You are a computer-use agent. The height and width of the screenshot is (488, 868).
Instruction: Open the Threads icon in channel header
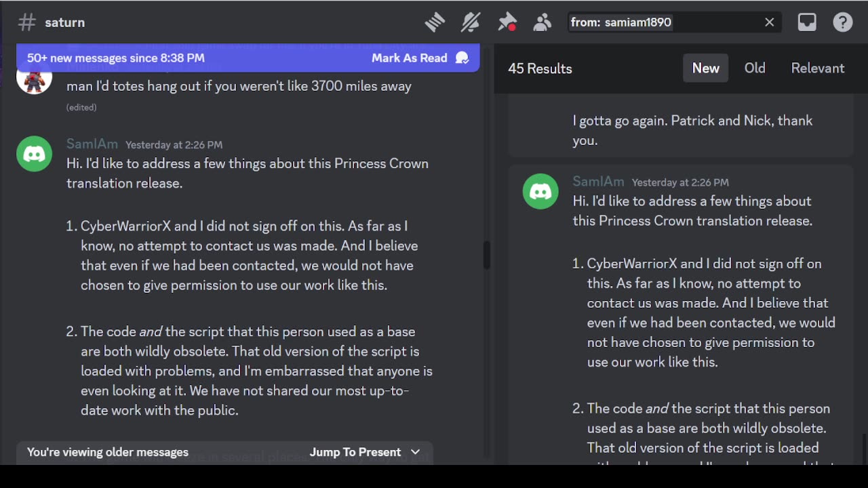tap(435, 22)
